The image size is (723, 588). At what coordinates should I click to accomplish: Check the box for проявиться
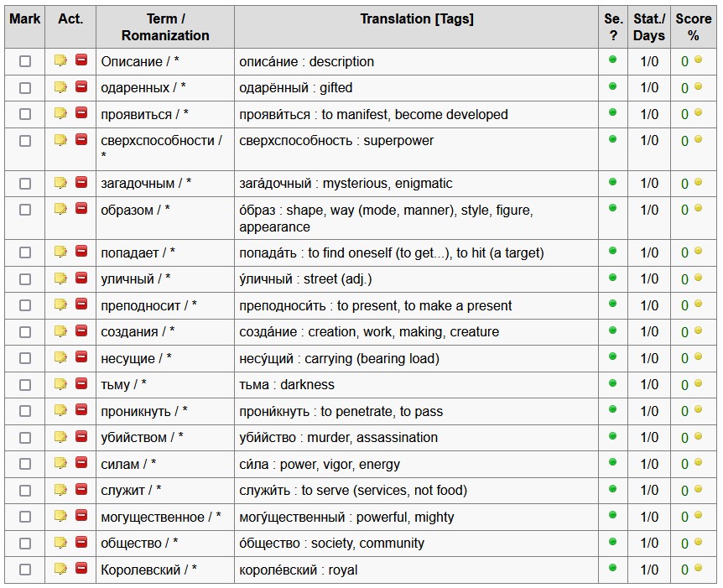click(25, 114)
